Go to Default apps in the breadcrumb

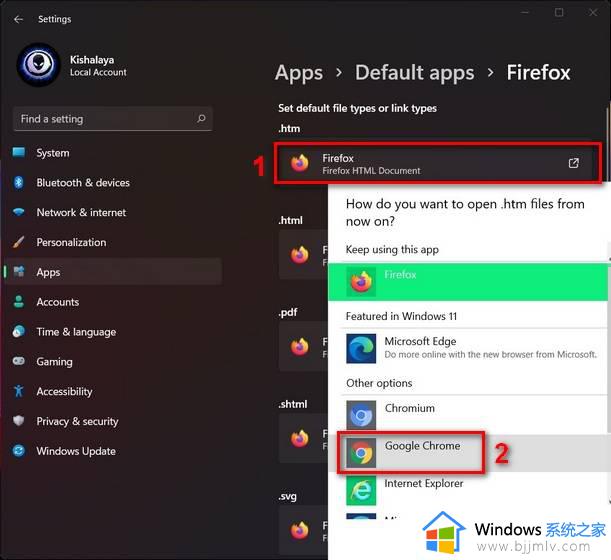415,73
